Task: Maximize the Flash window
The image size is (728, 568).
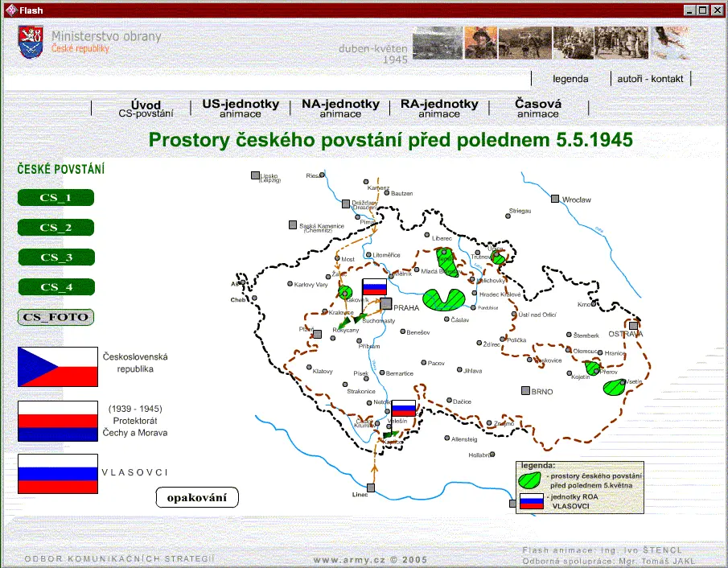Action: pos(703,10)
